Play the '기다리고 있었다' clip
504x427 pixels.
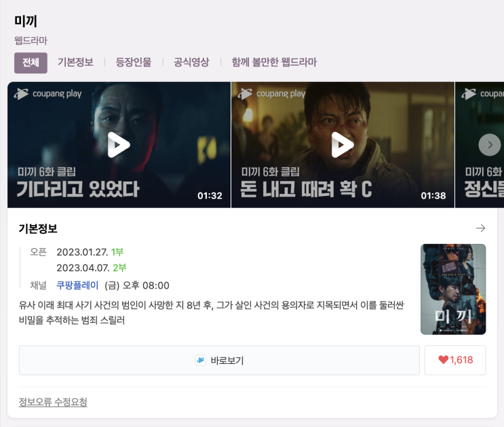pyautogui.click(x=119, y=145)
